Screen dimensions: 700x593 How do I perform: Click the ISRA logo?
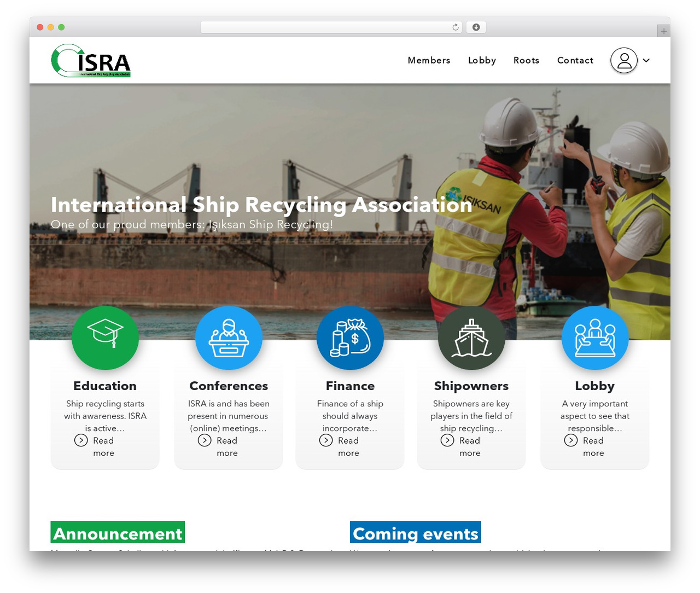pyautogui.click(x=91, y=60)
